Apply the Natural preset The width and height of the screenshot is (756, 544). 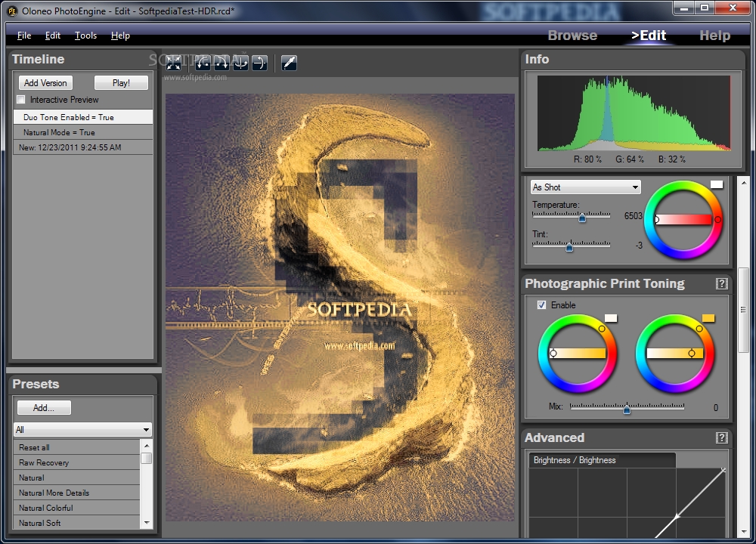coord(76,478)
